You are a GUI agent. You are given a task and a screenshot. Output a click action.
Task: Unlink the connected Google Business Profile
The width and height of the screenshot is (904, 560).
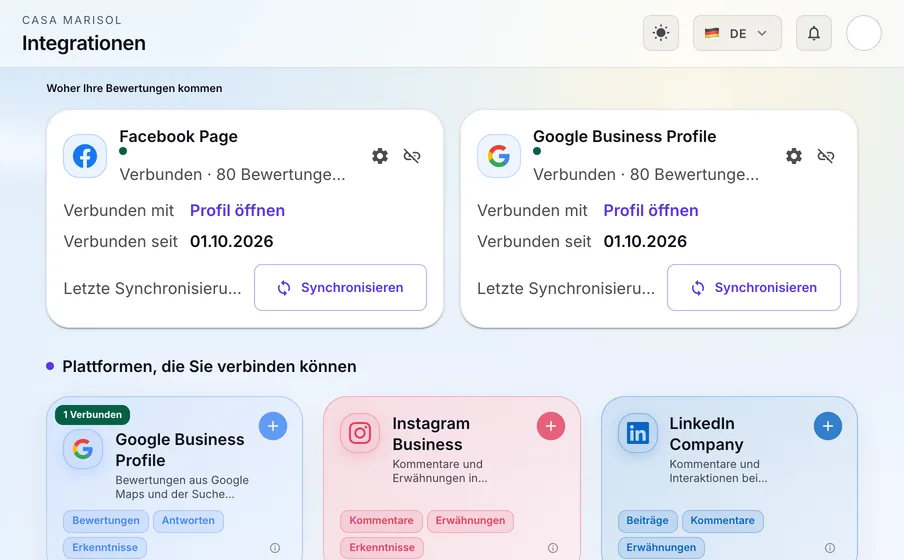tap(826, 156)
